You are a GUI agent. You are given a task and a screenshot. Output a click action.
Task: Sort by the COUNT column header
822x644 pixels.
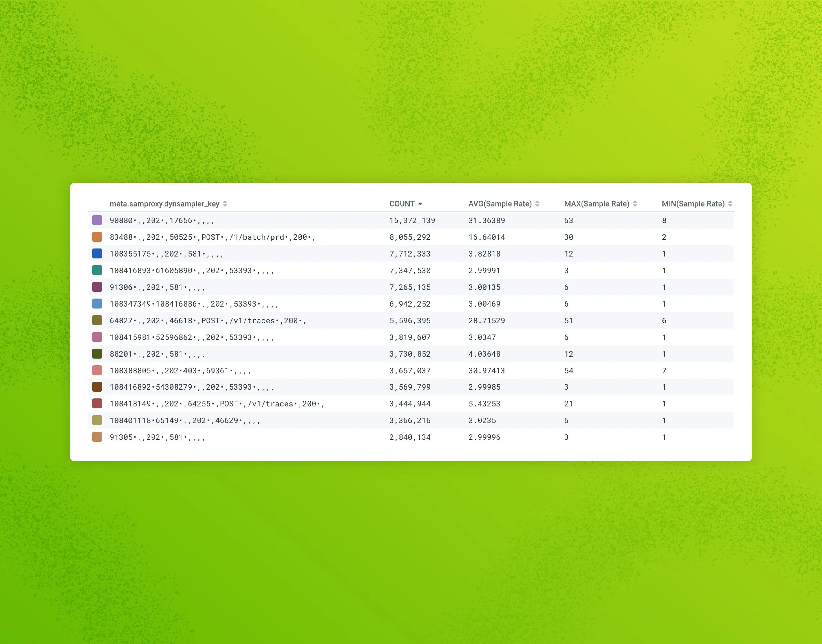pos(402,204)
